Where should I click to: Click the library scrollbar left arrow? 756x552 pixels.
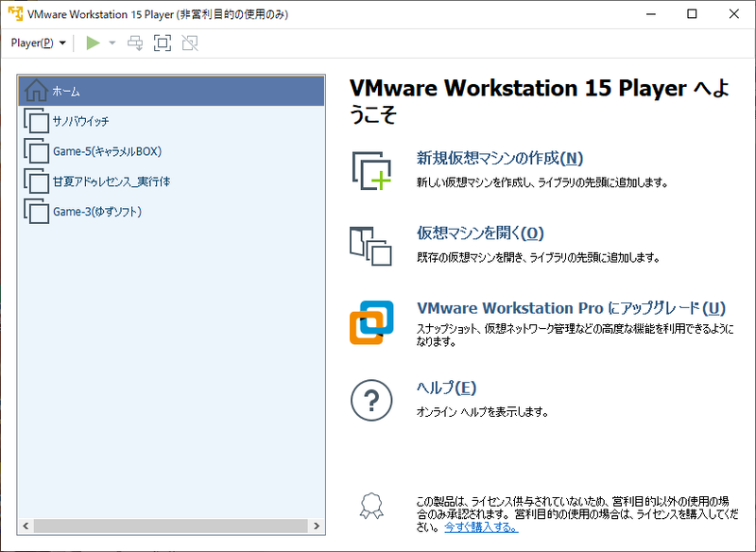[26, 526]
